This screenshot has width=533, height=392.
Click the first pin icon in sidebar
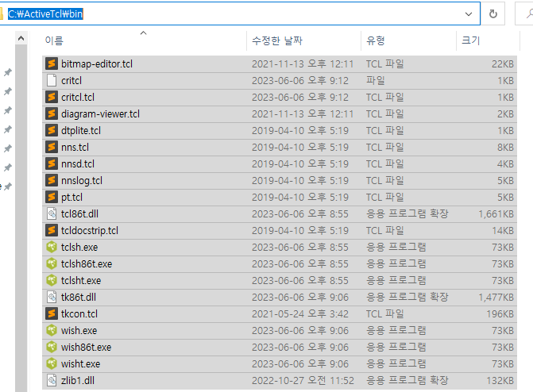7,72
